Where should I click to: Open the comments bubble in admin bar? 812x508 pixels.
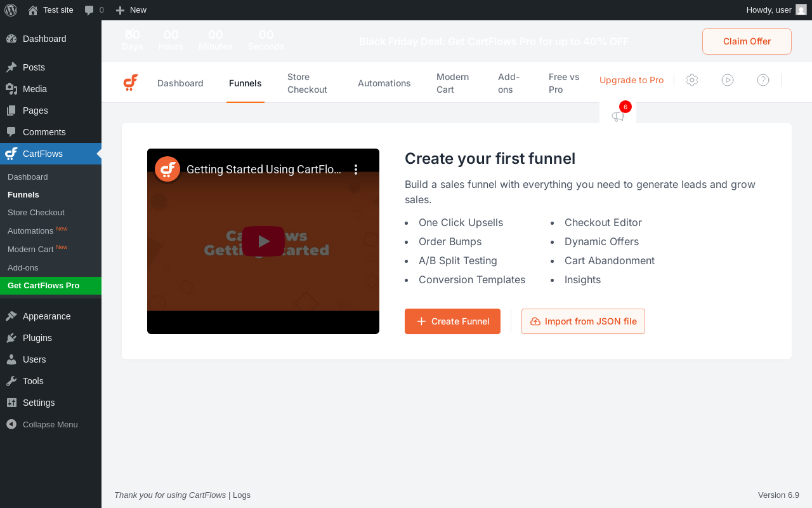tap(94, 10)
